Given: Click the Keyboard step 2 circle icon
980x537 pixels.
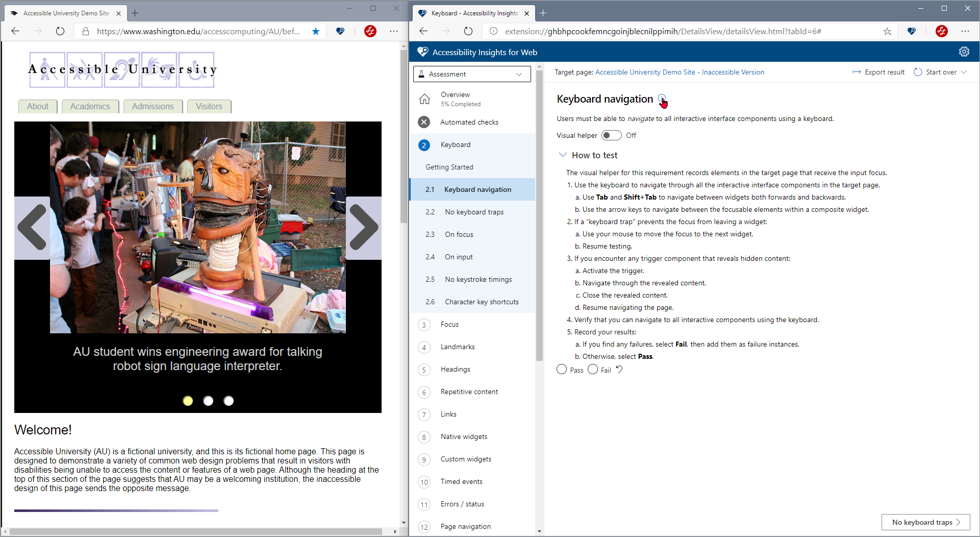Looking at the screenshot, I should (424, 145).
